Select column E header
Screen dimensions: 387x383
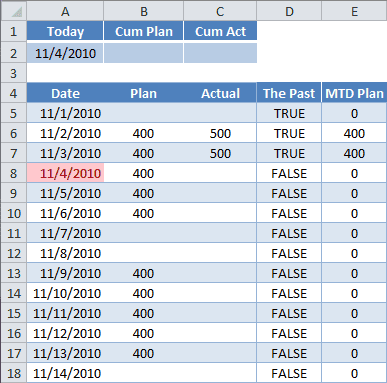click(x=354, y=11)
